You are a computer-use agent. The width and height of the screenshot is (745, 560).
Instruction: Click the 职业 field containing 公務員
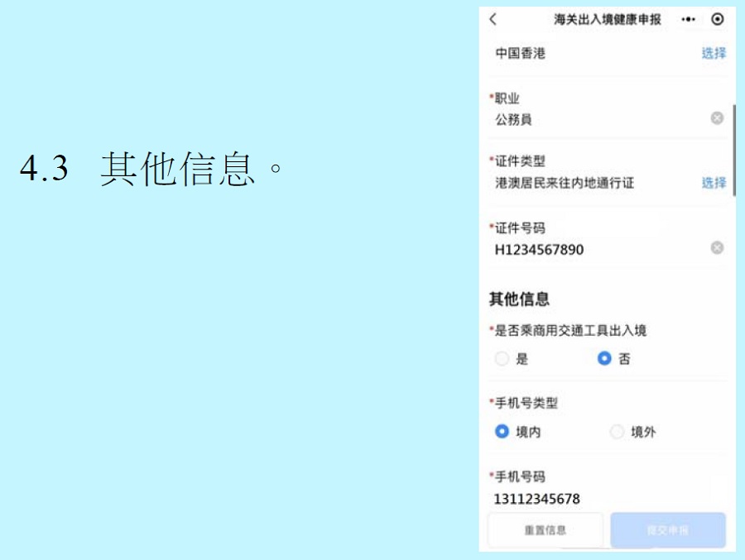coord(596,119)
